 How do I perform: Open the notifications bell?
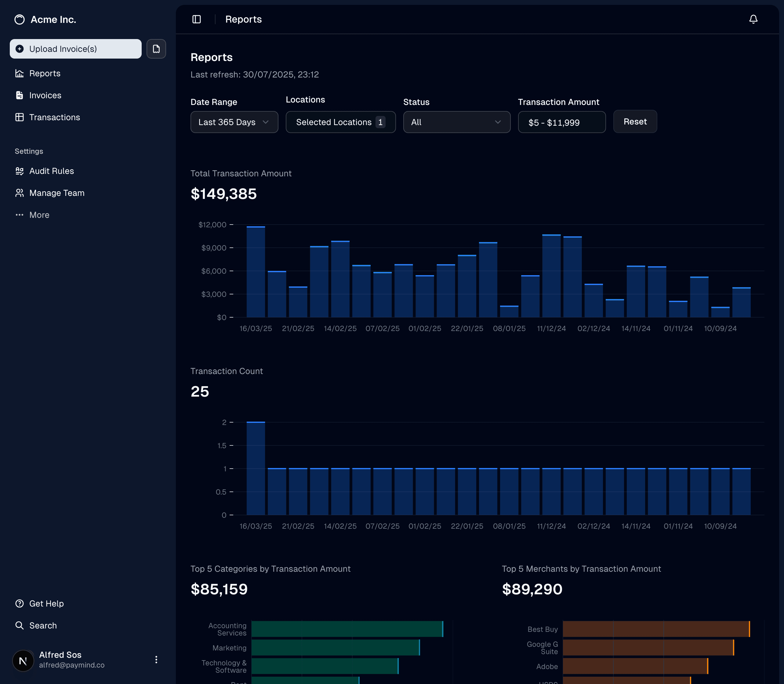point(753,20)
